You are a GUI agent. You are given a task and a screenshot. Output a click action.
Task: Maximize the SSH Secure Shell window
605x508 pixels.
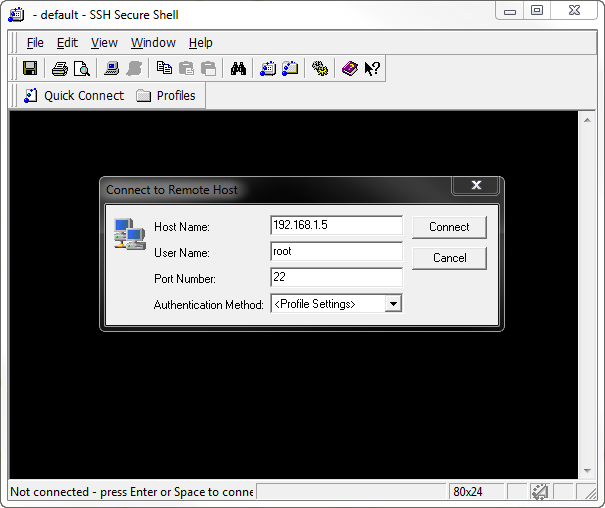537,10
